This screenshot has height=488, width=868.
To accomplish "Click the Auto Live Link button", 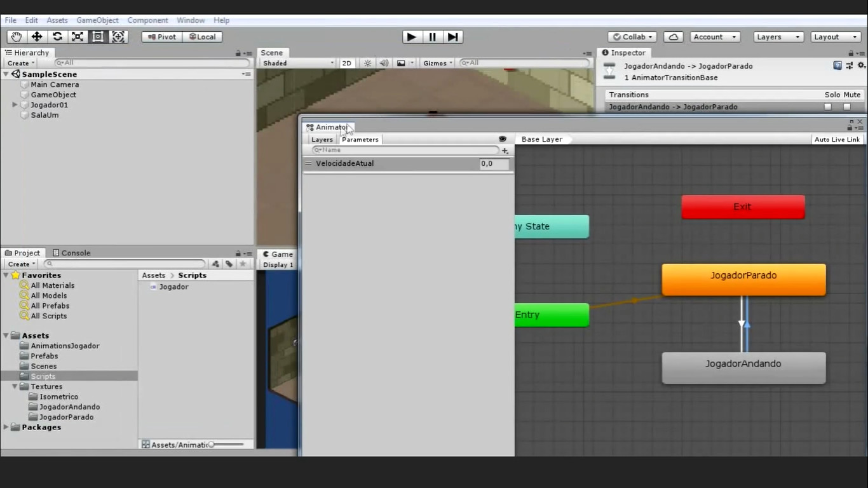I will (x=837, y=139).
